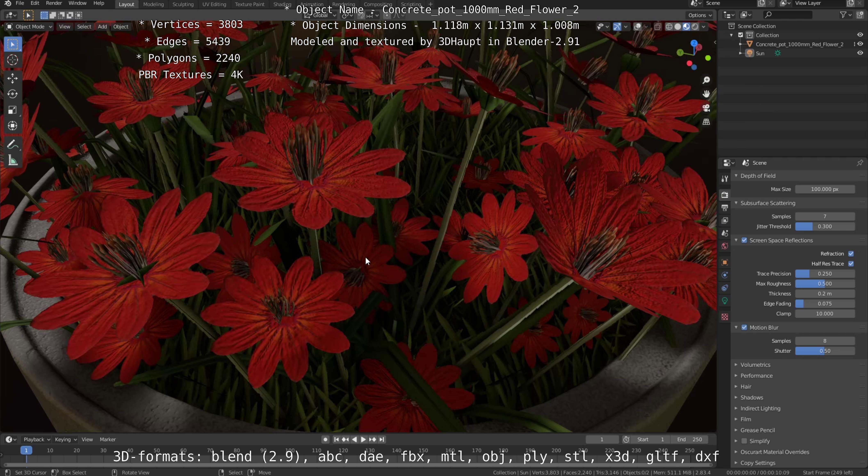868x476 pixels.
Task: Select the Select Box tool
Action: [13, 44]
